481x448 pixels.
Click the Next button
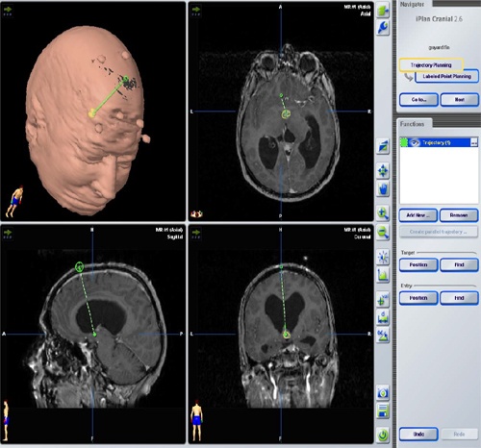tap(460, 100)
